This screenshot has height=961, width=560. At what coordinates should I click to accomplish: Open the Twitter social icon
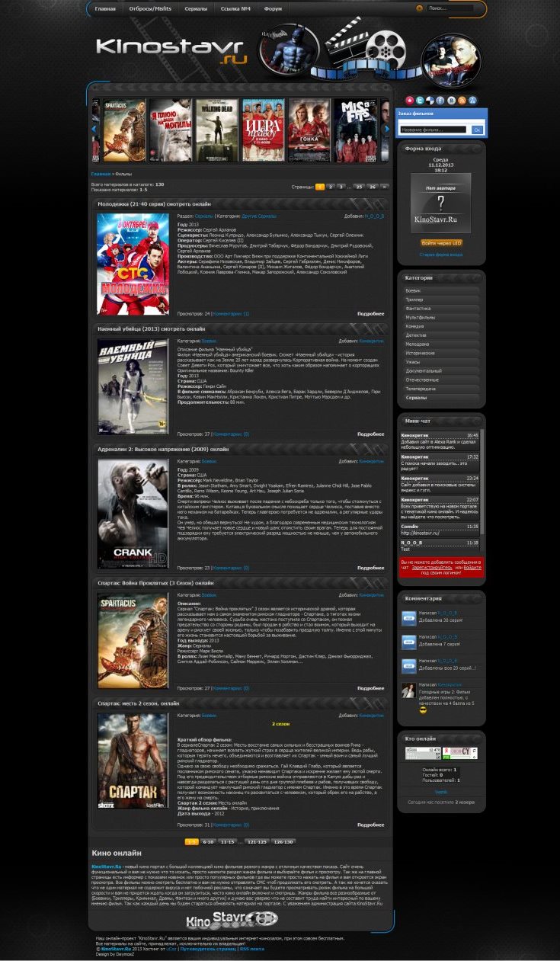420,101
